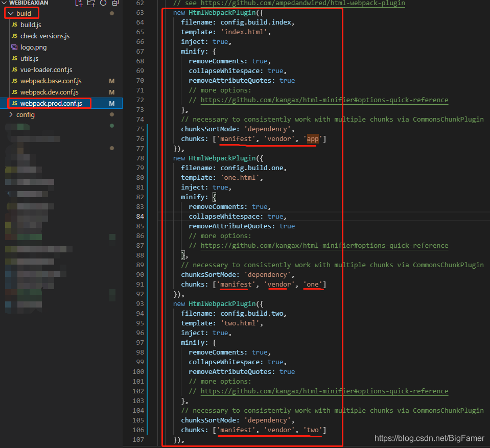Click 'two.html' template value on line 95
The height and width of the screenshot is (448, 490).
click(x=240, y=323)
